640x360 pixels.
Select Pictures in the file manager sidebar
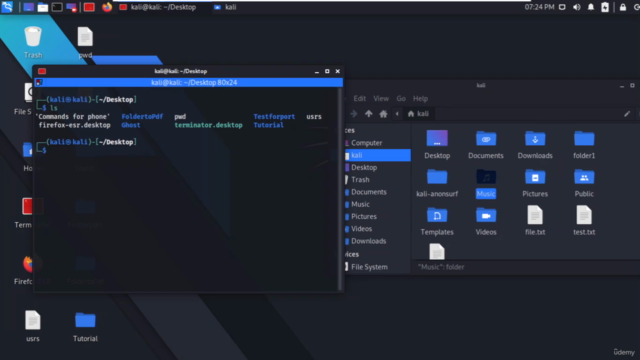pyautogui.click(x=378, y=216)
